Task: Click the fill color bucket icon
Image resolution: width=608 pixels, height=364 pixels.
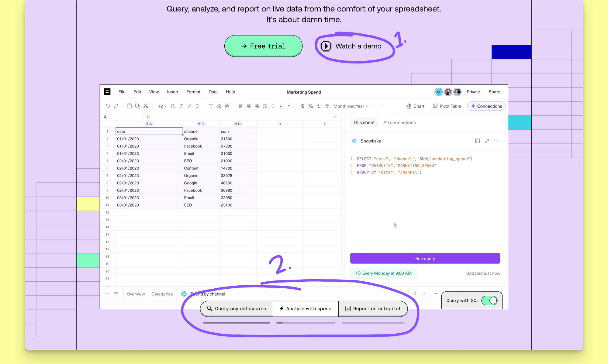Action: pyautogui.click(x=219, y=106)
